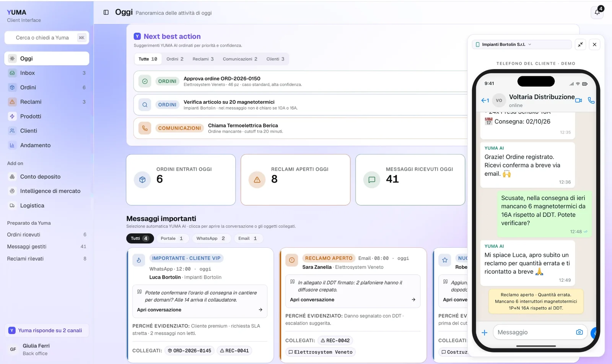Open Ordini ricevuti list
The image size is (612, 364).
click(47, 234)
